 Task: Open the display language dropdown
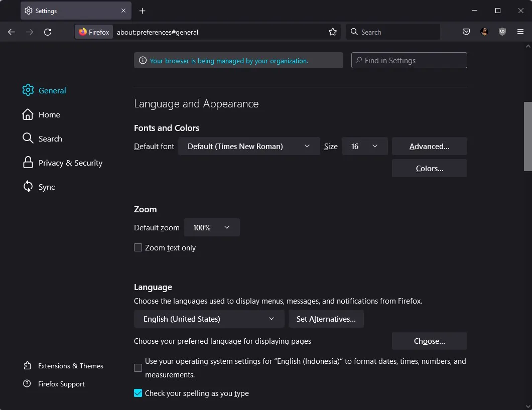tap(209, 319)
